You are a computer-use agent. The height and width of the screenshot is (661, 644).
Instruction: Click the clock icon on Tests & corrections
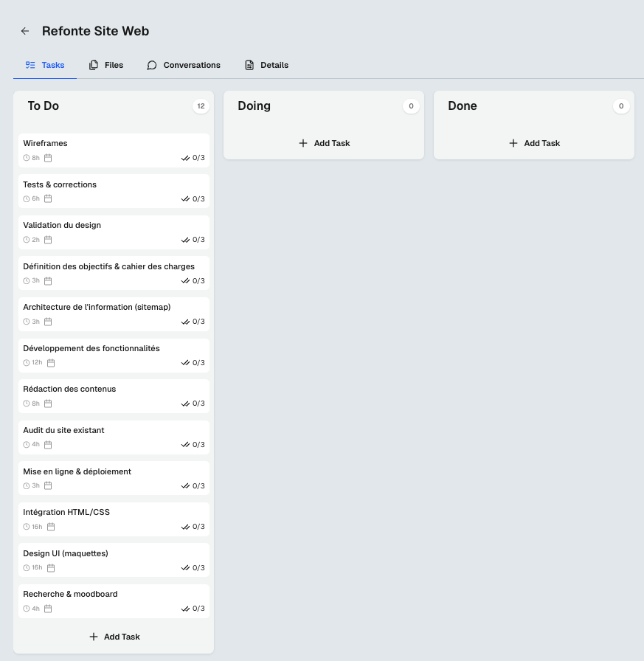[27, 199]
